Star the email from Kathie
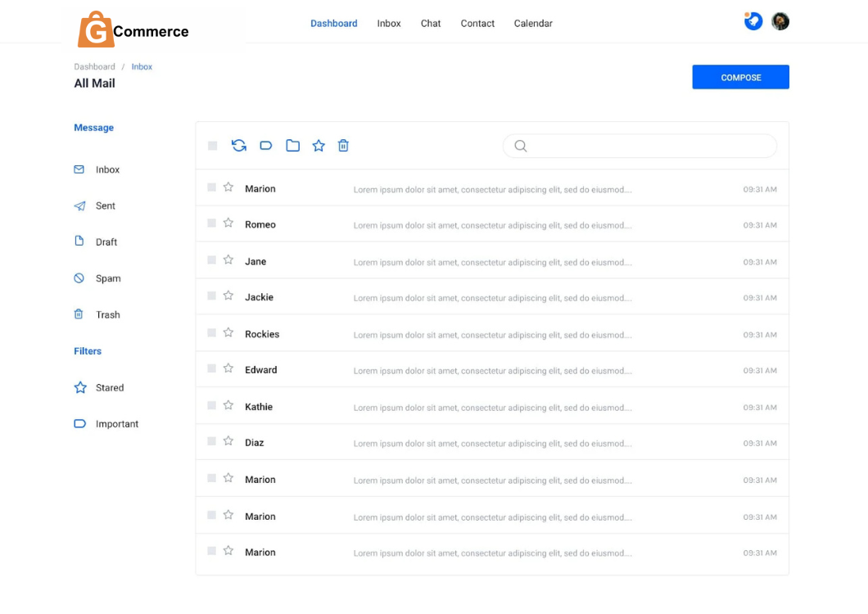The width and height of the screenshot is (868, 614). click(228, 406)
